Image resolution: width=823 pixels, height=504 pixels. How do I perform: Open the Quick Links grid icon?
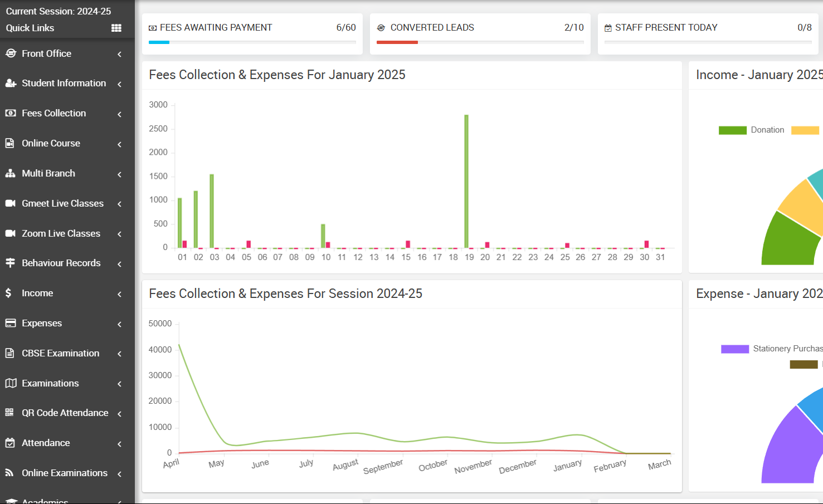(x=116, y=28)
